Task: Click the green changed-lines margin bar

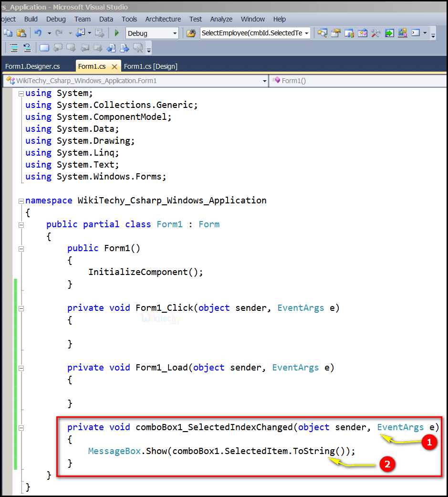Action: click(16, 372)
